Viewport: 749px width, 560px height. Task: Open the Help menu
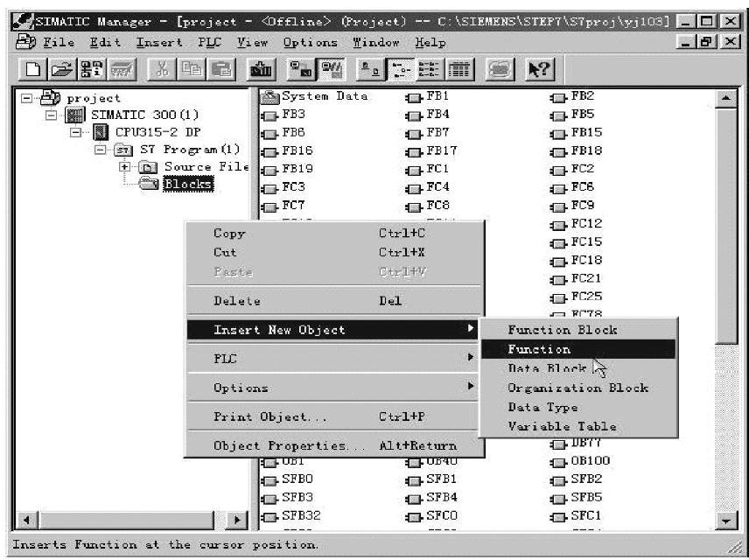pyautogui.click(x=430, y=43)
